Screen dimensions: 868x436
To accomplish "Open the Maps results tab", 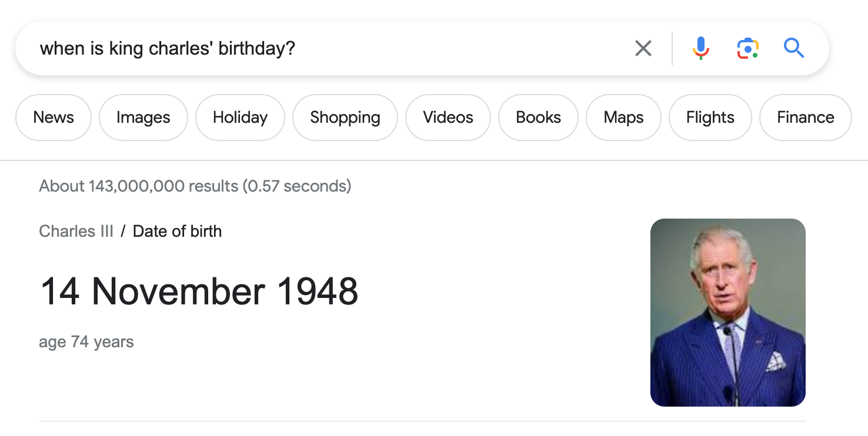I will click(623, 118).
